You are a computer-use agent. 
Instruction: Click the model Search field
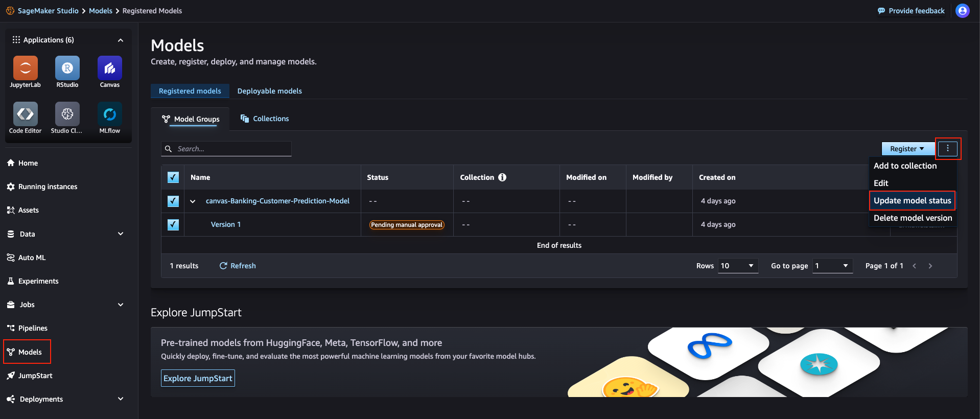pos(226,149)
